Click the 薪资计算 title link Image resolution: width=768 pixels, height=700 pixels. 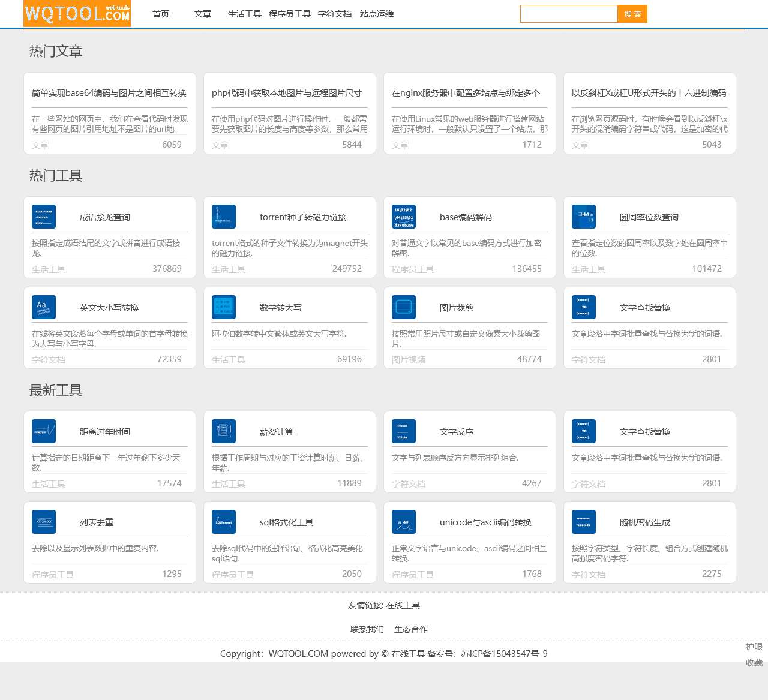point(277,432)
